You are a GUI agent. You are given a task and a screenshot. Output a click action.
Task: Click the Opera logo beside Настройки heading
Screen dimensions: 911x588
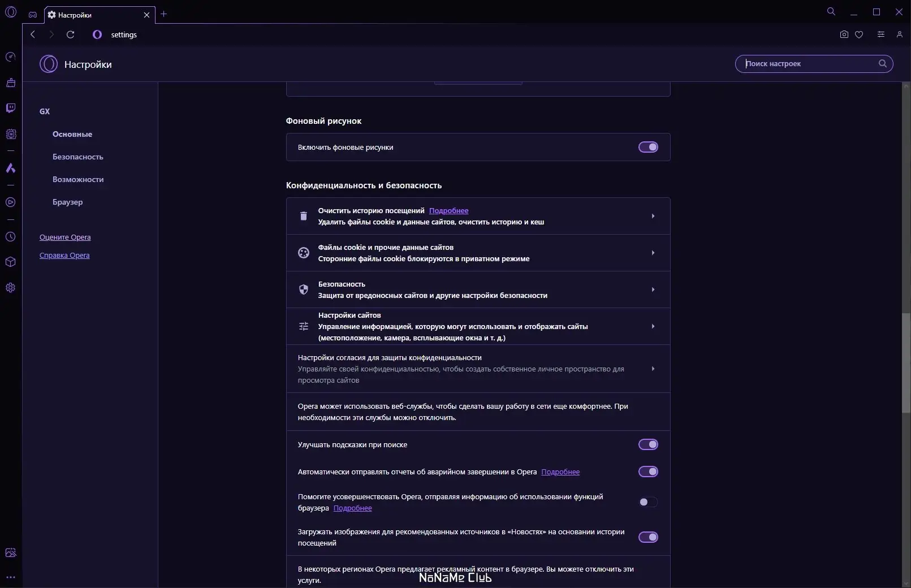(x=49, y=64)
